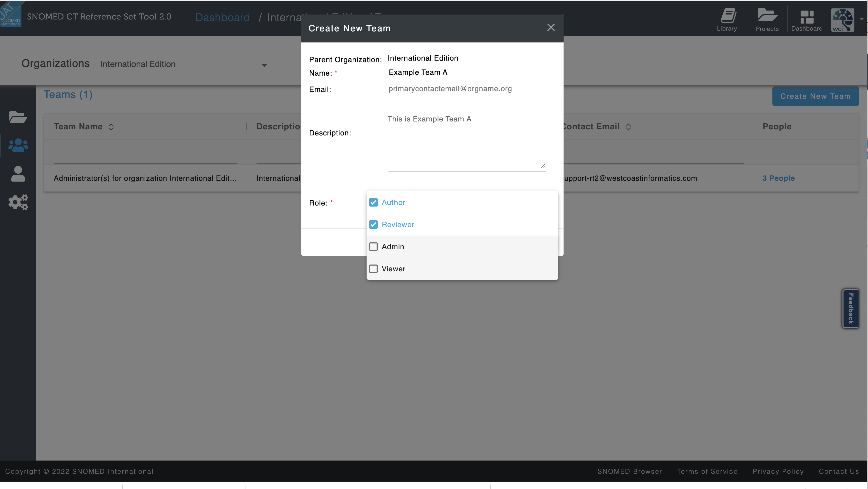Select the Administrator(s) for organization team row
The height and width of the screenshot is (489, 868).
(x=451, y=178)
